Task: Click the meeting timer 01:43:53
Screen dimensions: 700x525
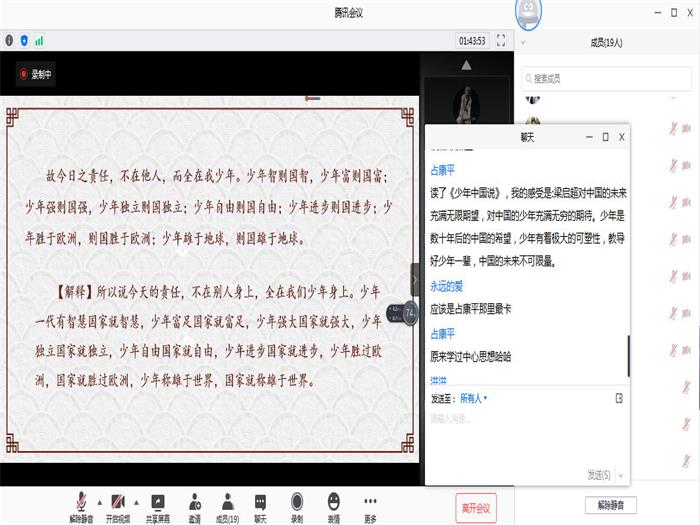Action: pos(472,41)
